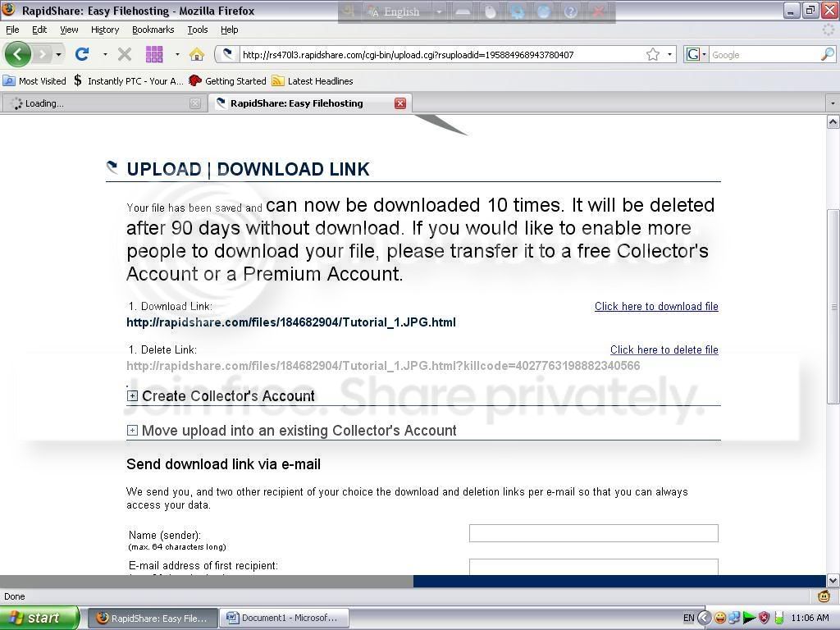Select the RapidShare: Easy Filehosting tab
Viewport: 840px width, 630px height.
click(309, 103)
